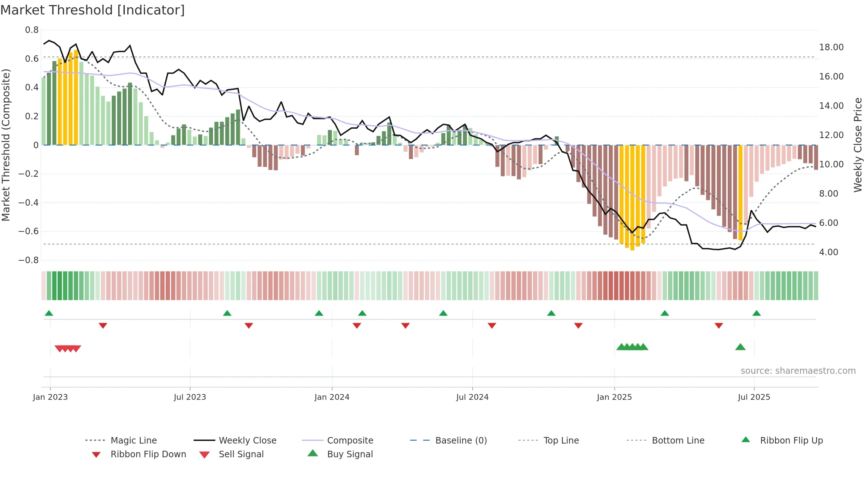868x488 pixels.
Task: Click the Jul 2024 x-axis label
Action: (x=472, y=397)
